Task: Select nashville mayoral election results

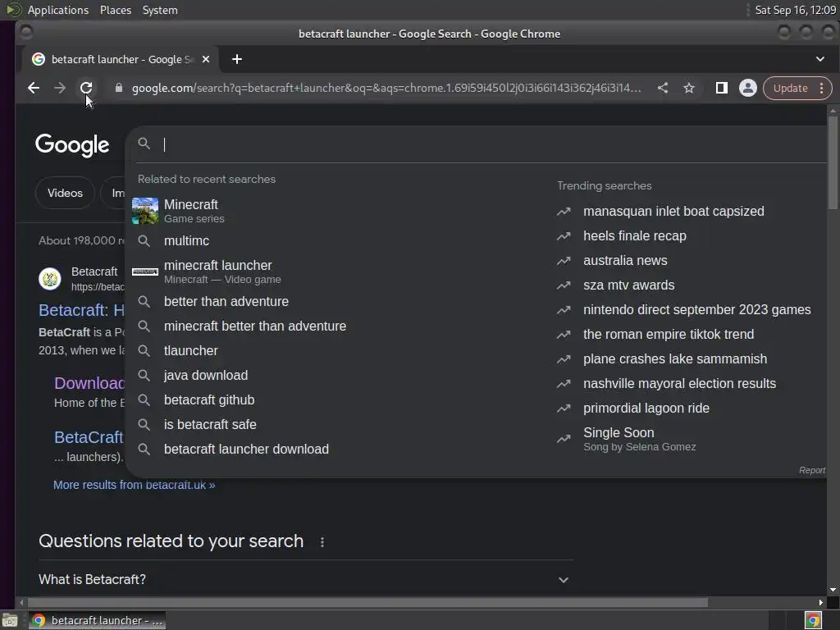Action: 679,384
